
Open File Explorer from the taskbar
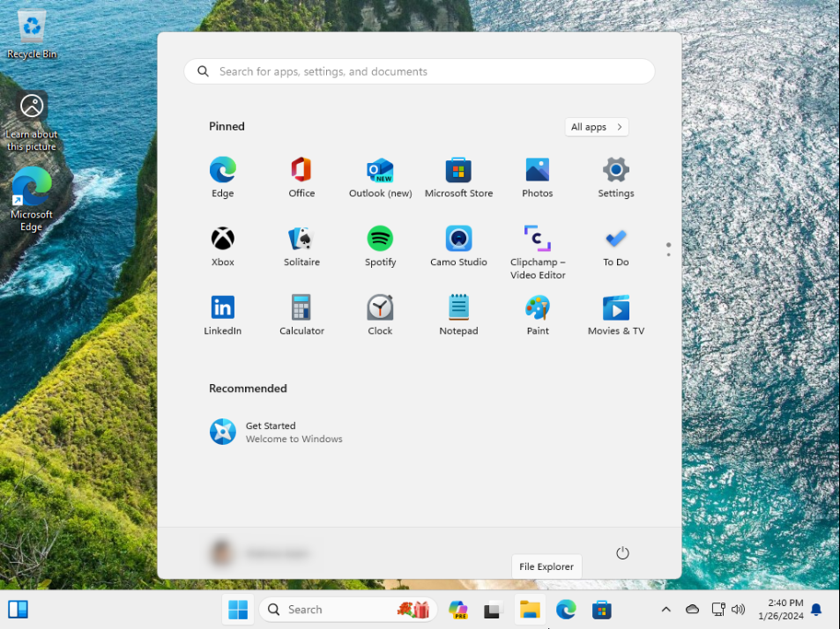pyautogui.click(x=529, y=609)
